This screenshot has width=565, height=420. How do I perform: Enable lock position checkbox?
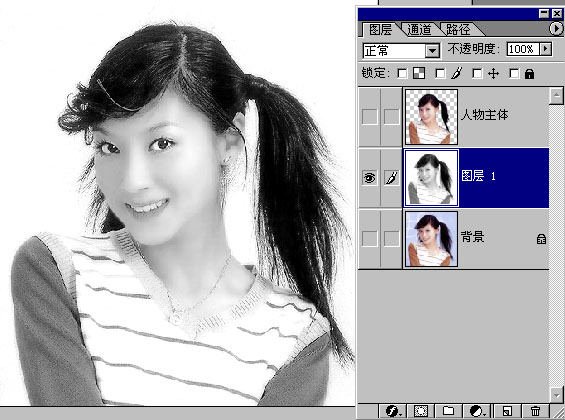point(477,73)
